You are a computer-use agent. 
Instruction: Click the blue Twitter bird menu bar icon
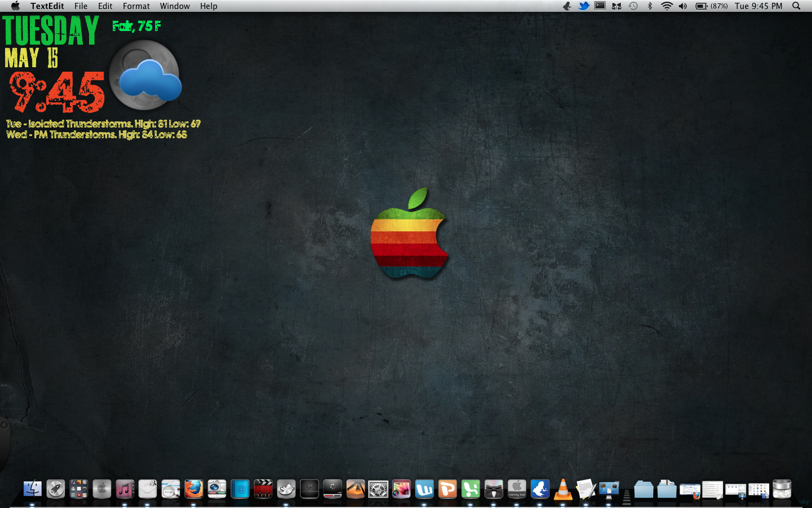584,6
